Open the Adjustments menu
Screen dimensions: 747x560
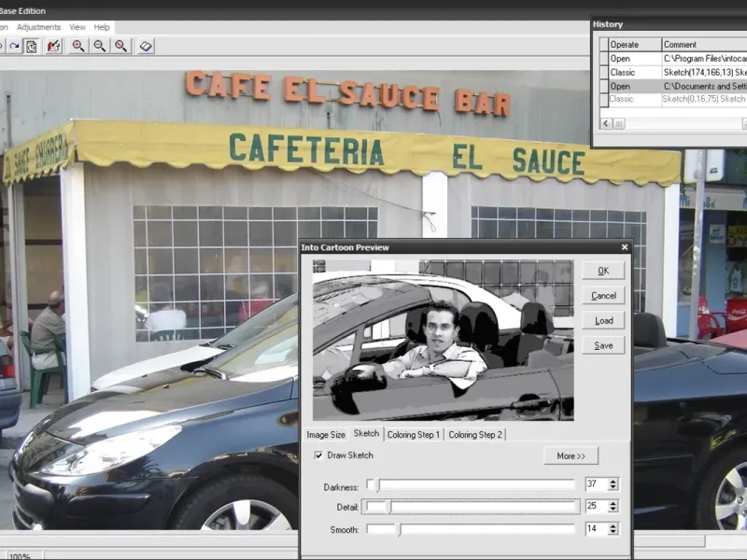click(38, 27)
